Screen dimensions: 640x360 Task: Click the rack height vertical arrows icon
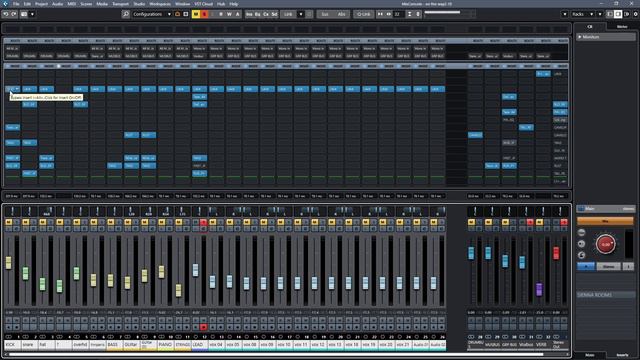[x=409, y=14]
